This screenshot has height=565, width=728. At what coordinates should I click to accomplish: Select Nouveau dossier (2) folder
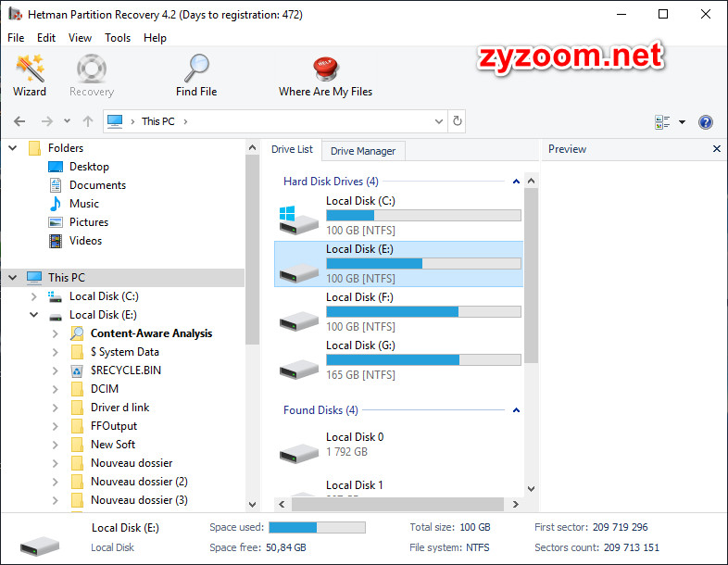point(139,482)
